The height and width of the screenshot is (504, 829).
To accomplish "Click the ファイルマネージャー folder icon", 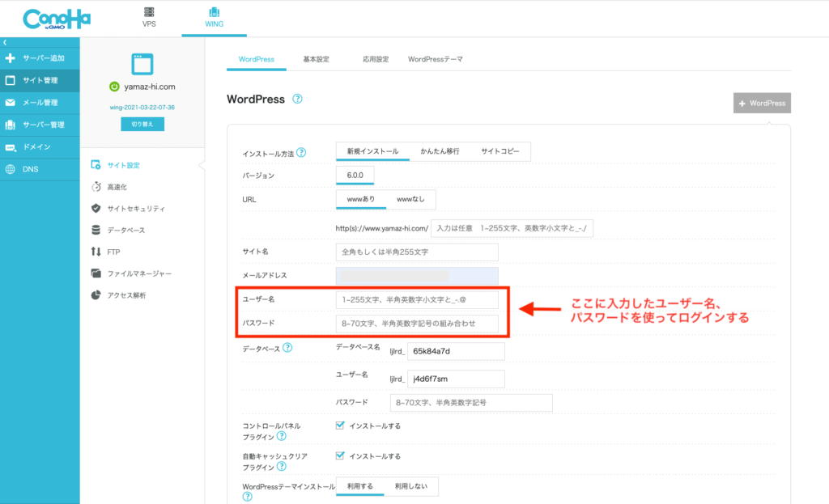I will click(96, 273).
